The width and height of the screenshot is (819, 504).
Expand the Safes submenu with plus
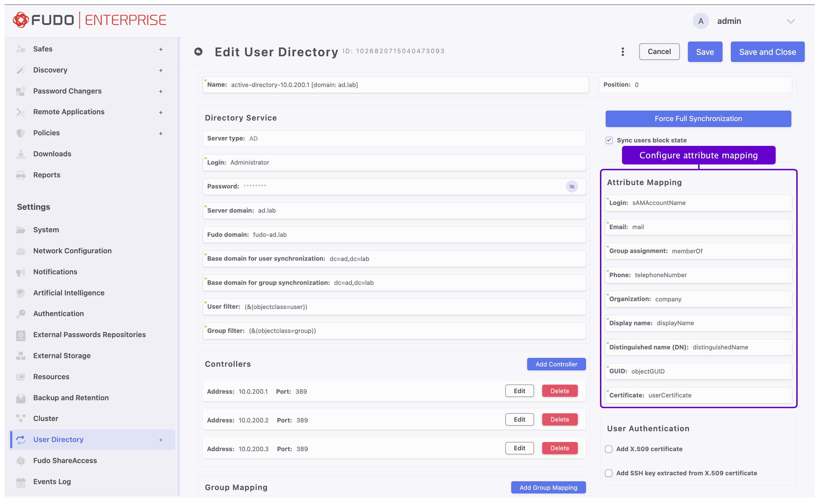click(161, 49)
